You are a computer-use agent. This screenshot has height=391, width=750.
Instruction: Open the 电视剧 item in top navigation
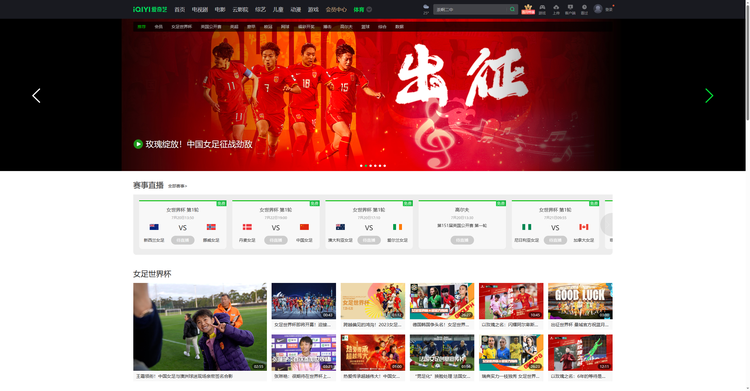pos(200,10)
